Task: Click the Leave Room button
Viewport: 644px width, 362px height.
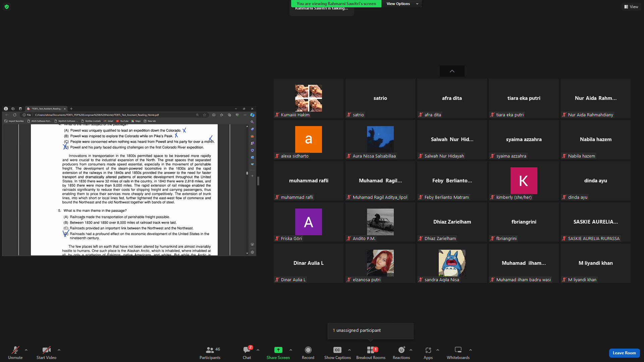Action: coord(624,353)
